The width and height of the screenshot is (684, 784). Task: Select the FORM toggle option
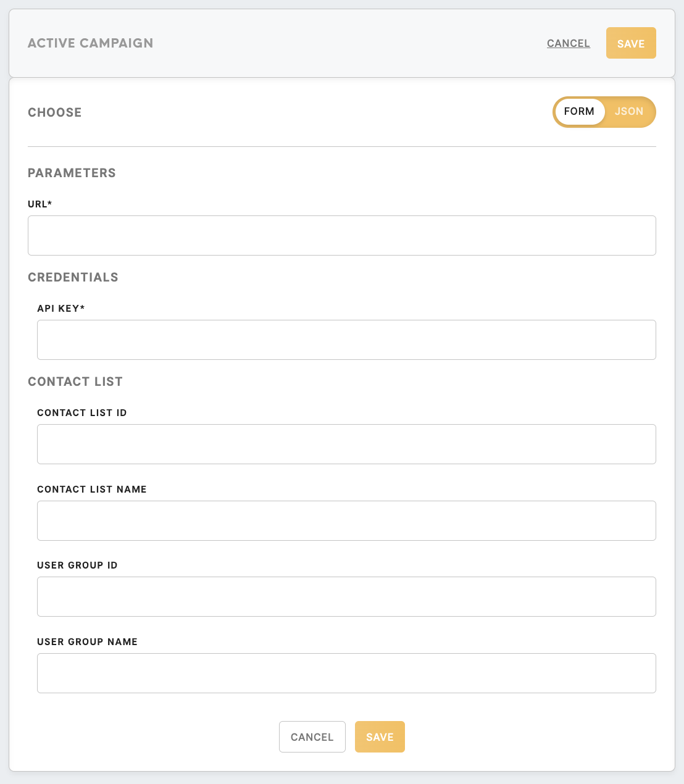[579, 112]
